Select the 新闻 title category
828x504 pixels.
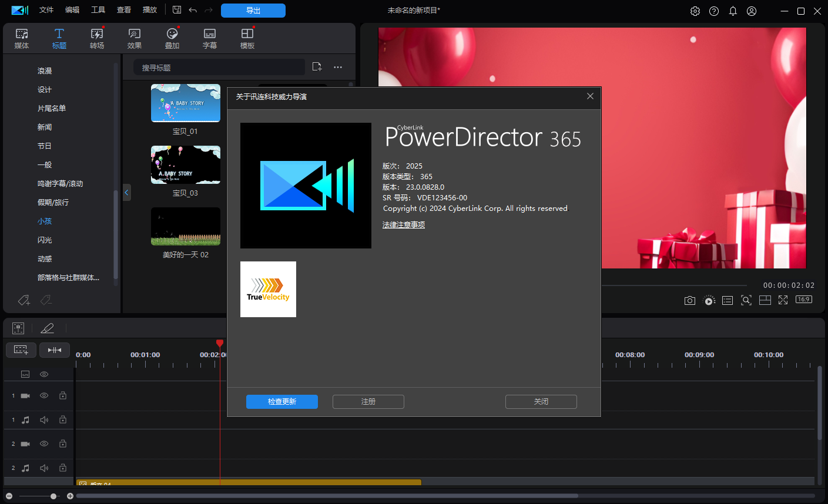coord(45,127)
